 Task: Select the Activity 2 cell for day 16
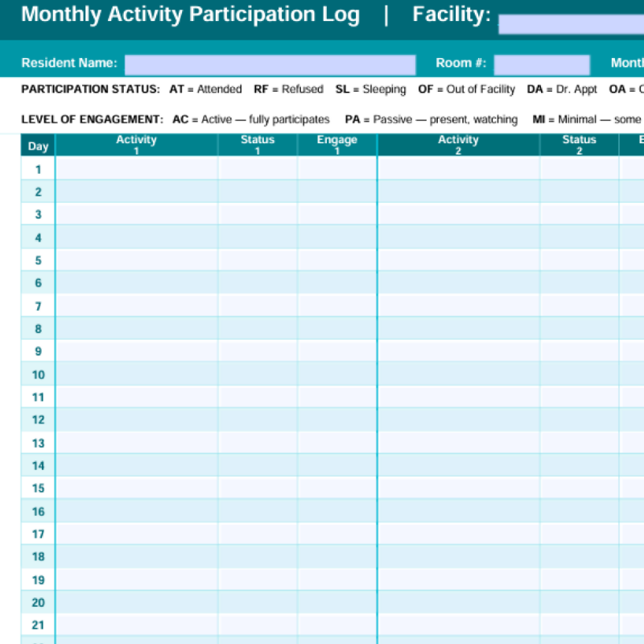pyautogui.click(x=459, y=511)
